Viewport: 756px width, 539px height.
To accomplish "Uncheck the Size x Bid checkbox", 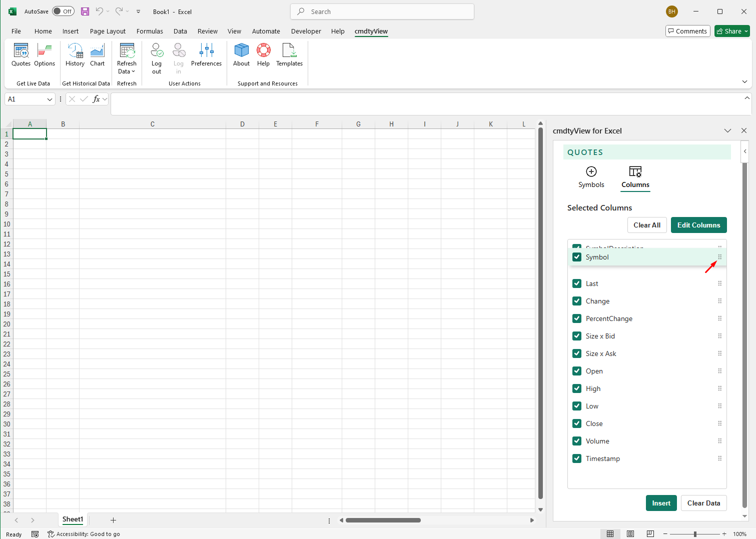I will (x=577, y=335).
